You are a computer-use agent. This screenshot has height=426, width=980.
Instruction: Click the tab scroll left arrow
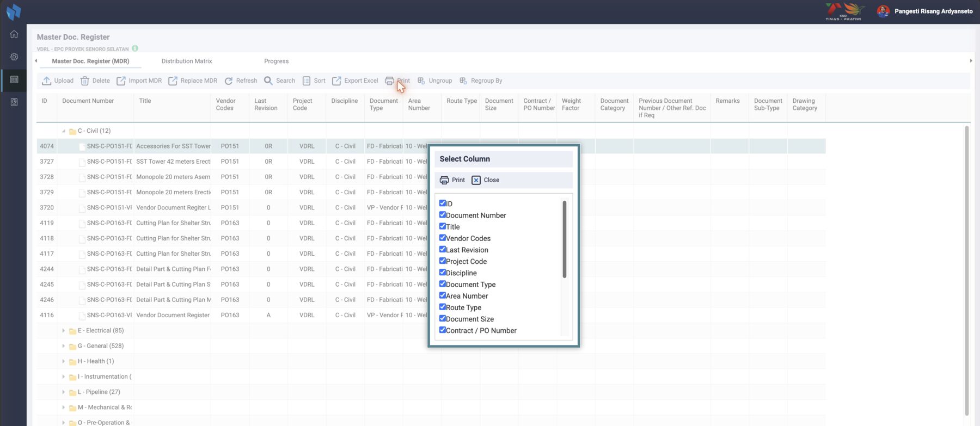pyautogui.click(x=36, y=61)
